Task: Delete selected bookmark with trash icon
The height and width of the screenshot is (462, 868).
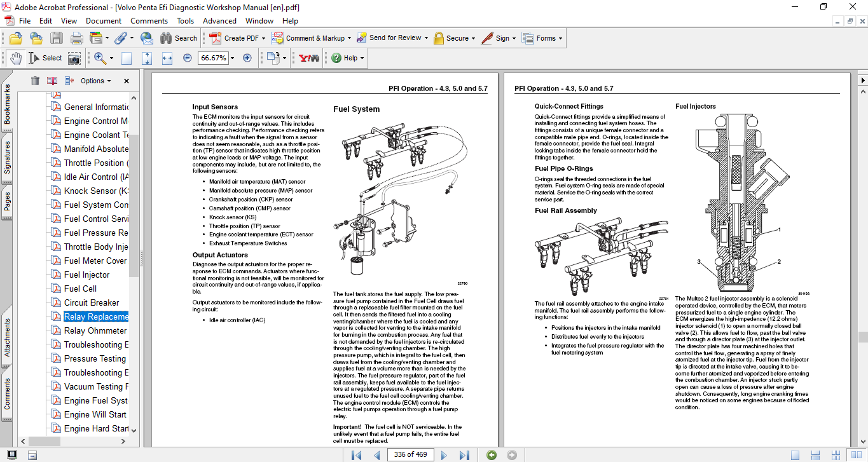Action: coord(35,81)
